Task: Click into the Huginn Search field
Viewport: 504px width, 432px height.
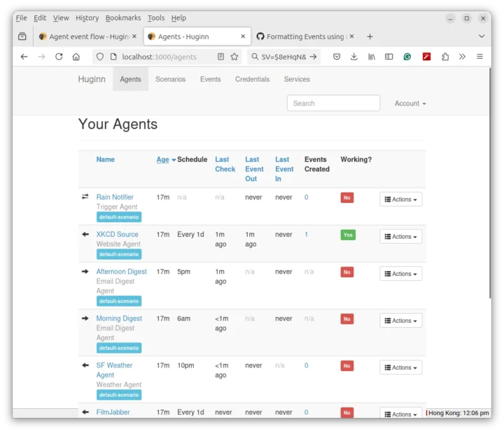Action: (333, 104)
